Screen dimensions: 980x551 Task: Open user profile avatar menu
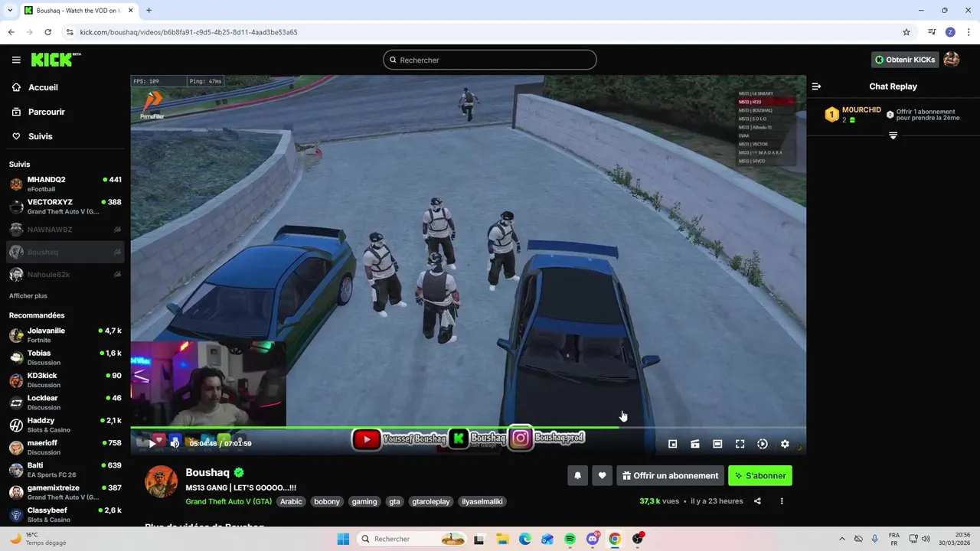coord(952,60)
